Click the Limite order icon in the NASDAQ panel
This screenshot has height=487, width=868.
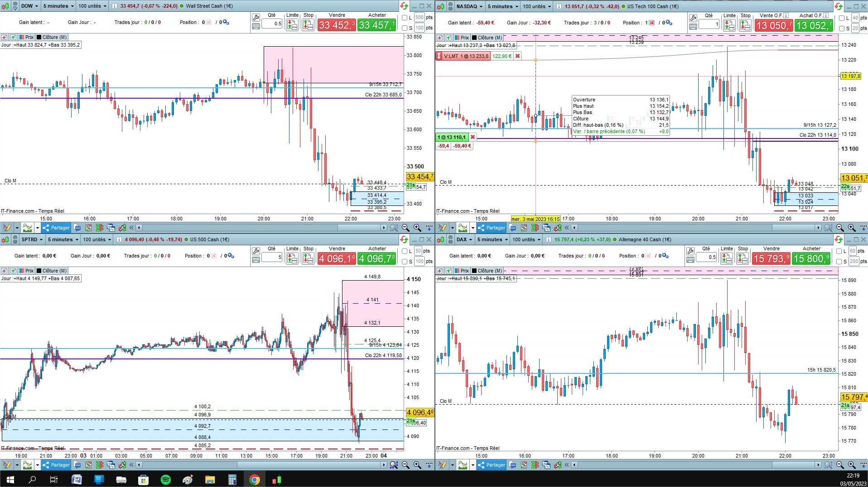click(729, 25)
